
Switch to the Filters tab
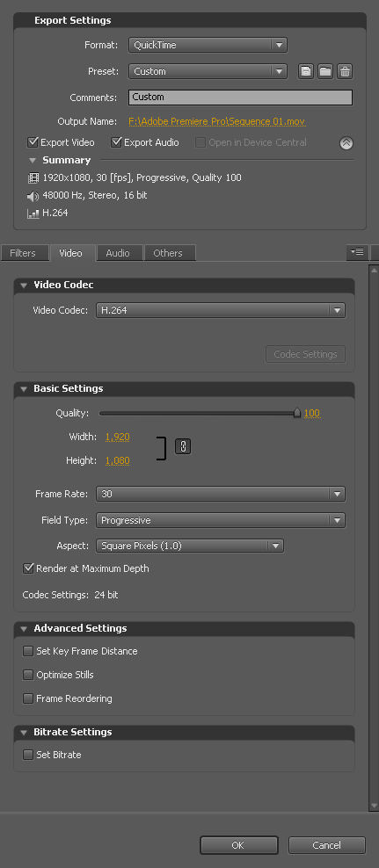(x=23, y=253)
